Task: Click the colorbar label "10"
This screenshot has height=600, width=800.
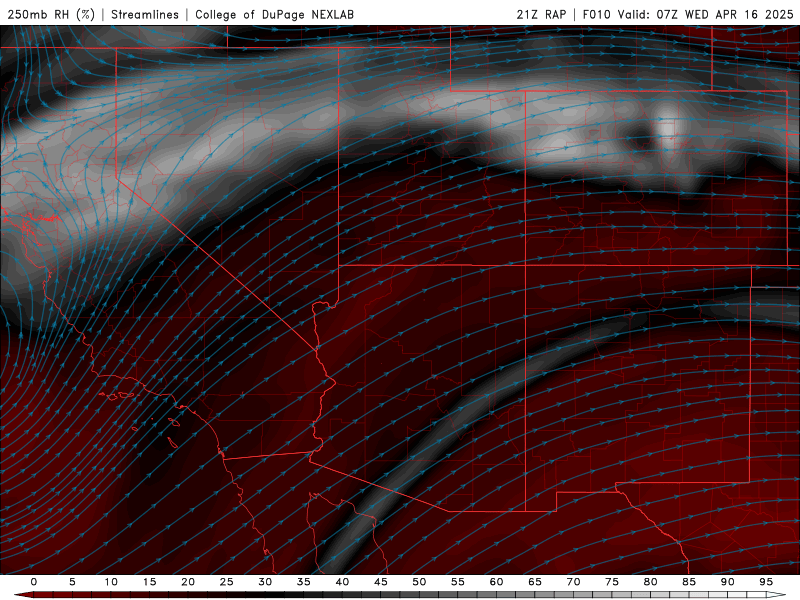Action: [x=111, y=582]
